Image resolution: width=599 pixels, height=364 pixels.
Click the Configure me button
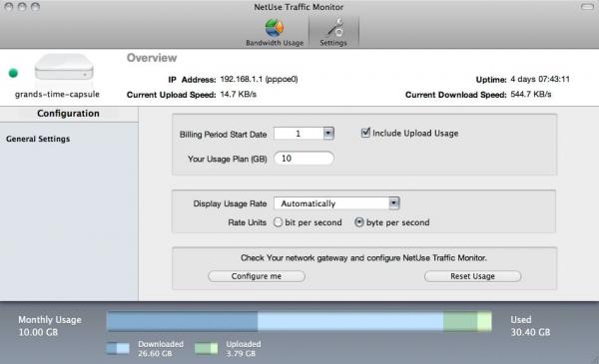pos(257,276)
